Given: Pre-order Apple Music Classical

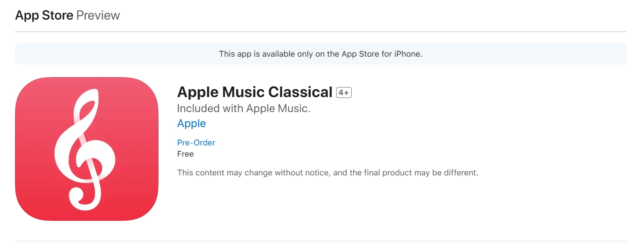Looking at the screenshot, I should click(196, 142).
